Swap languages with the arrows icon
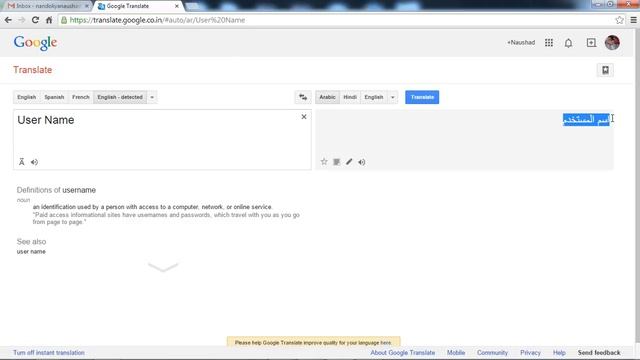Screen dimensions: 640x360 click(303, 97)
